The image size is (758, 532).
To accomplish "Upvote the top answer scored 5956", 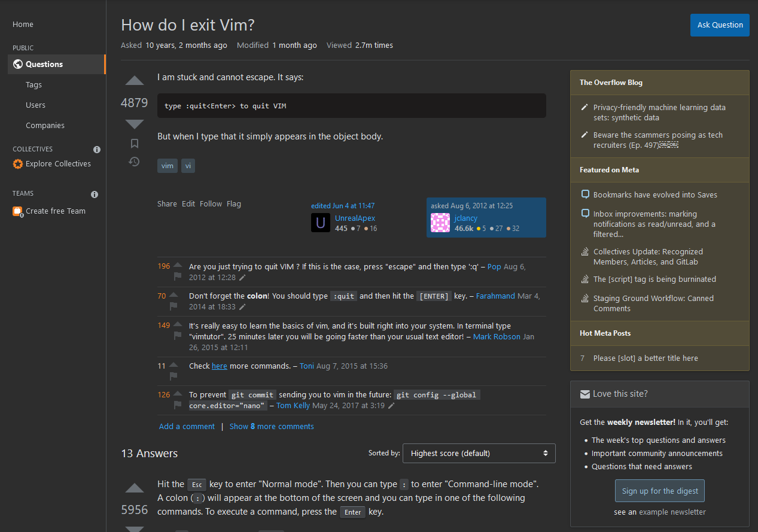I will [135, 488].
